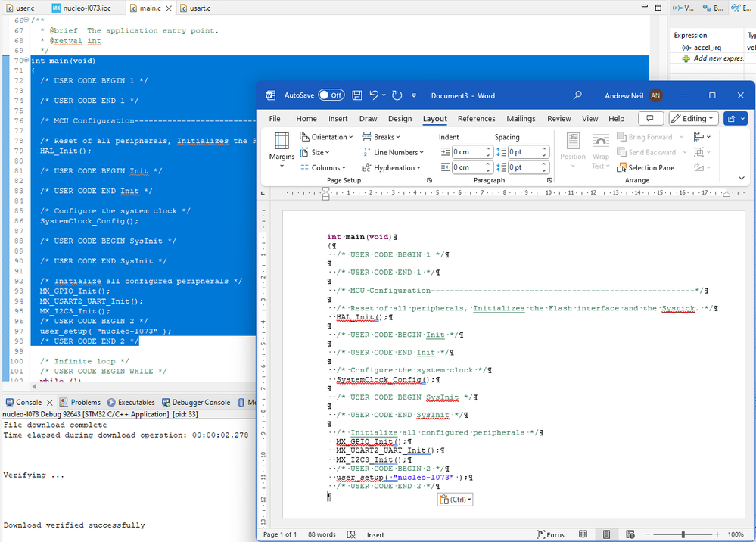Click the Undo arrow icon
The image size is (756, 542).
[374, 95]
